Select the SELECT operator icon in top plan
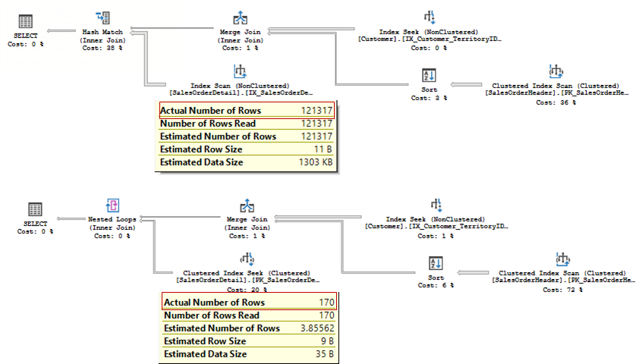The height and width of the screenshot is (364, 639). [x=25, y=21]
